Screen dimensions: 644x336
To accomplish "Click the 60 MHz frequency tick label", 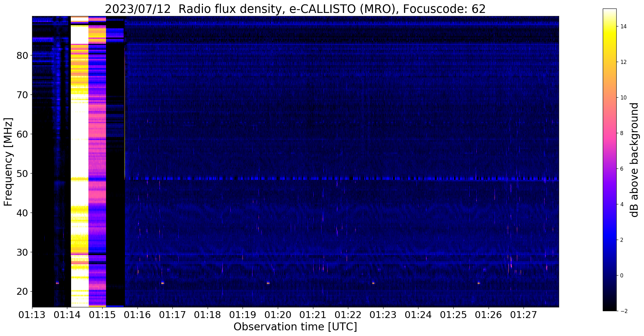I will (22, 134).
